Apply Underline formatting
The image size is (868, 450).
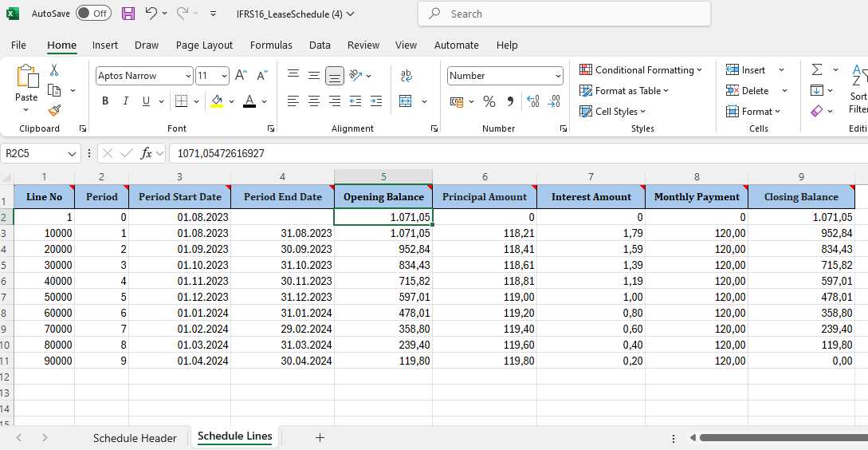click(146, 101)
